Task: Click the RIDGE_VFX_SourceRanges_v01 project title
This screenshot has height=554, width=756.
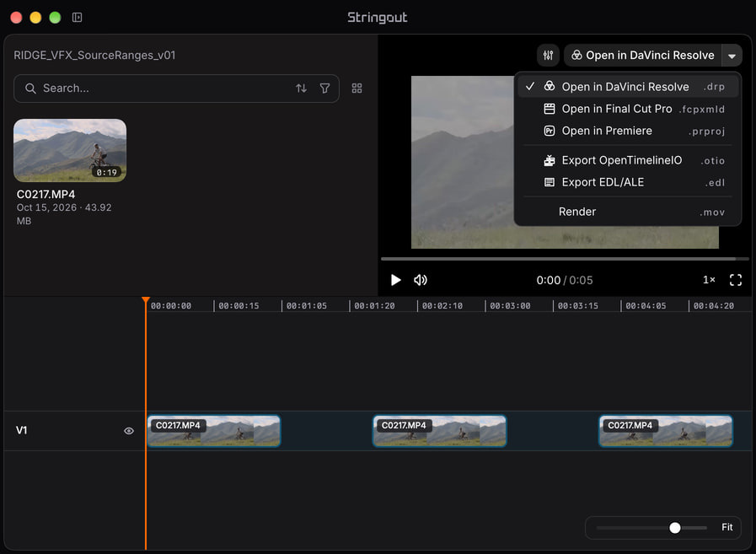Action: [94, 56]
